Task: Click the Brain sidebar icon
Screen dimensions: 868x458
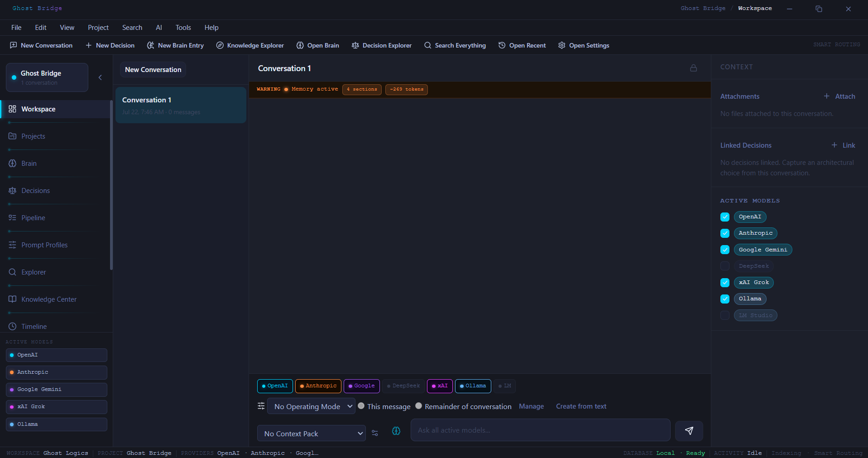Action: (13, 164)
